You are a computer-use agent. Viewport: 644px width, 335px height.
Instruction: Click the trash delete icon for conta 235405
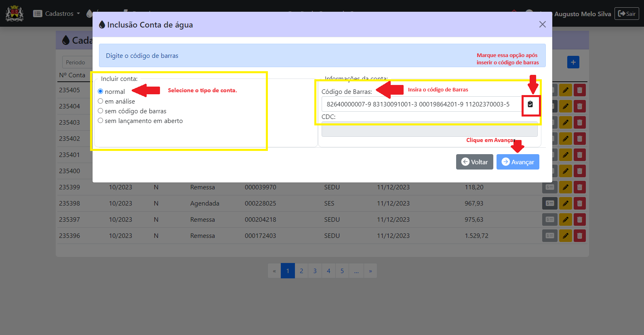[x=579, y=90]
